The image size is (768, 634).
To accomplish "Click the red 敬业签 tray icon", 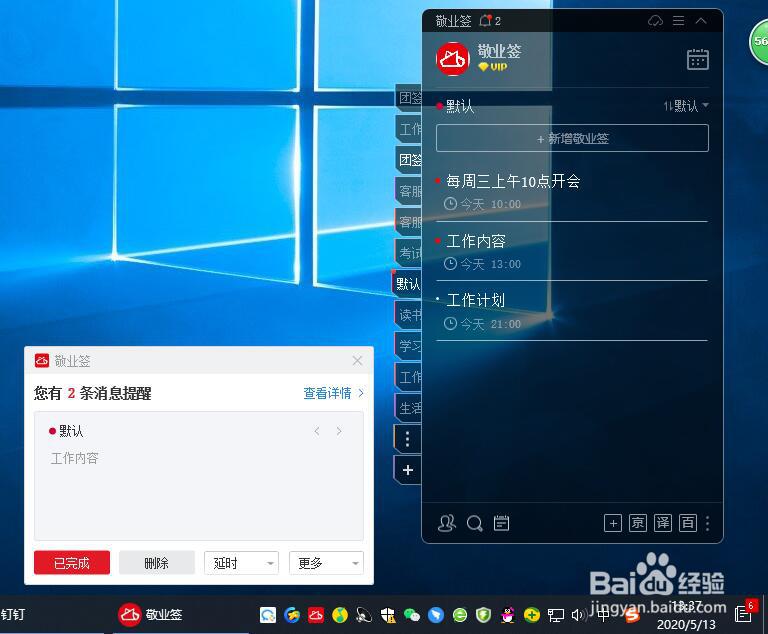I will click(316, 615).
